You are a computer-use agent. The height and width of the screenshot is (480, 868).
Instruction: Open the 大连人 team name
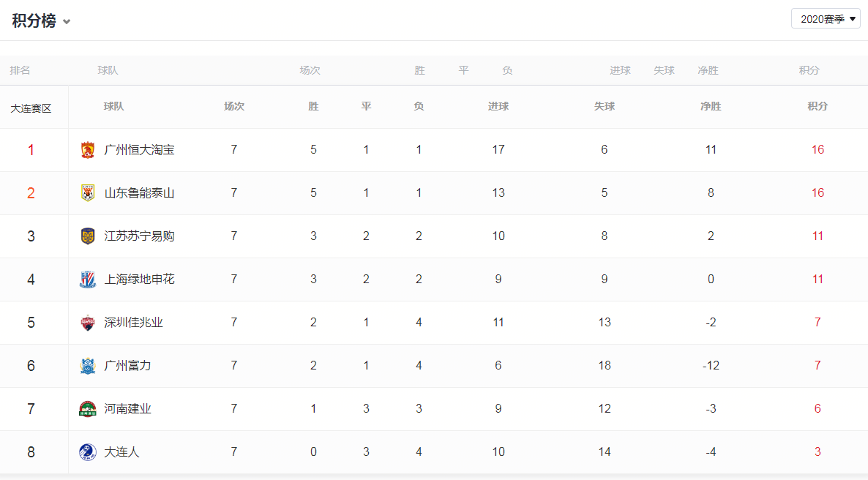click(121, 452)
